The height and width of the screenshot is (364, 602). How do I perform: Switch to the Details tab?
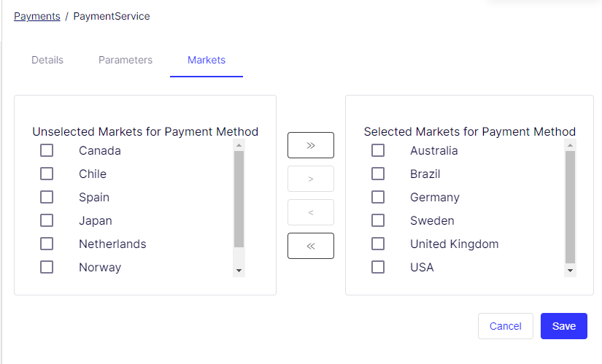click(47, 60)
